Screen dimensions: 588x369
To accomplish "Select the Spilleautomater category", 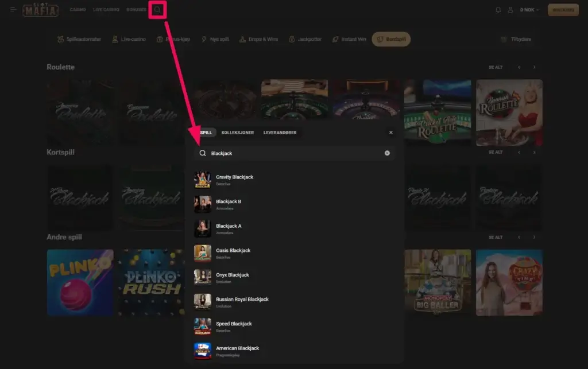I will click(x=79, y=39).
